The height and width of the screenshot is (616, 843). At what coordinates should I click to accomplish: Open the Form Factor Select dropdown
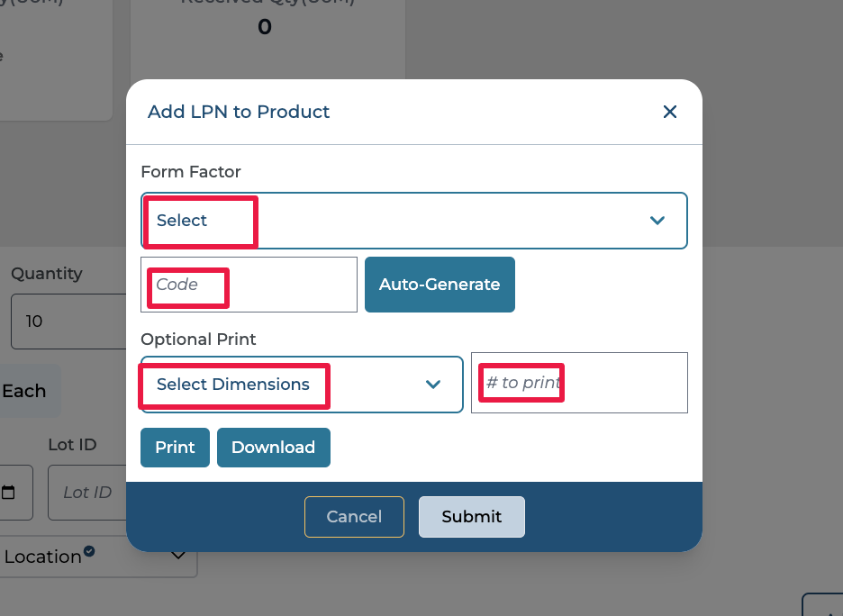click(x=396, y=221)
